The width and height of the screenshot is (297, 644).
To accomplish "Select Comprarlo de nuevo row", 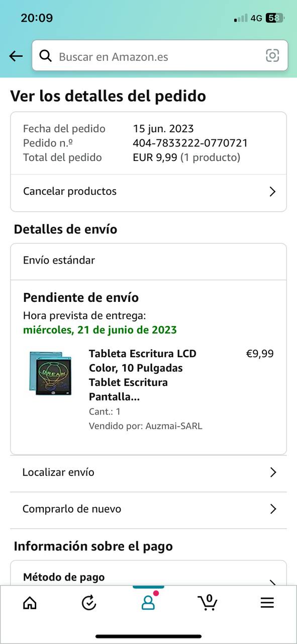I will click(x=148, y=509).
